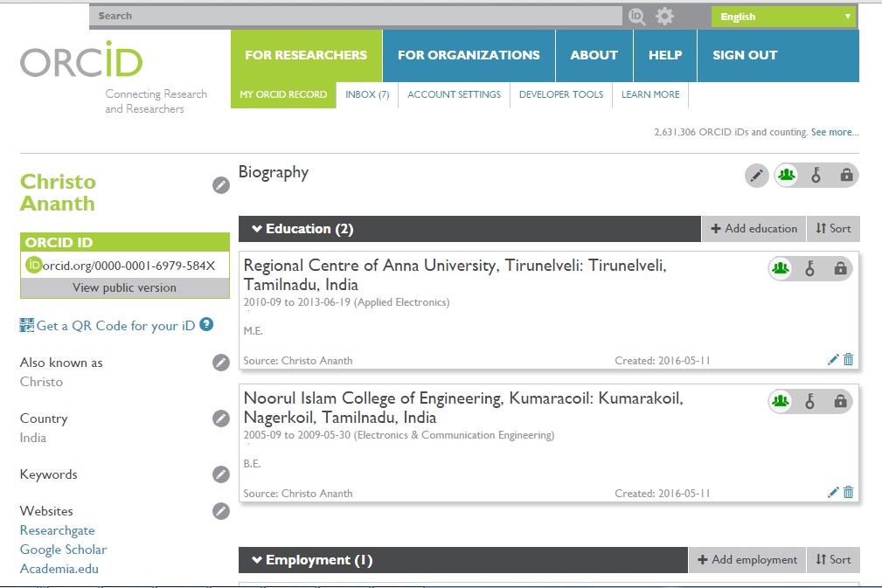
Task: Click Add education button
Action: (754, 229)
